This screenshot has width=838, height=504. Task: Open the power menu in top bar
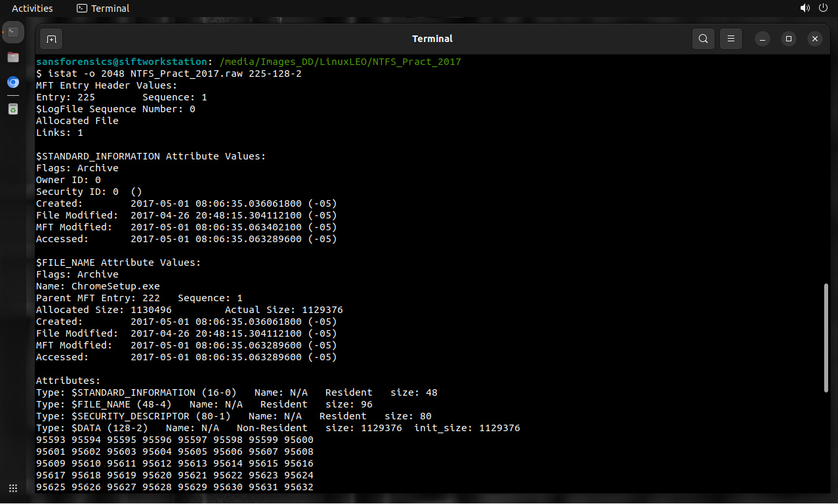click(824, 9)
